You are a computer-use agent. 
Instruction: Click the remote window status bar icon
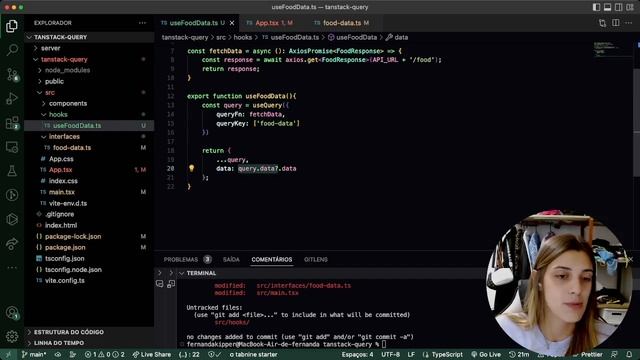pos(8,354)
